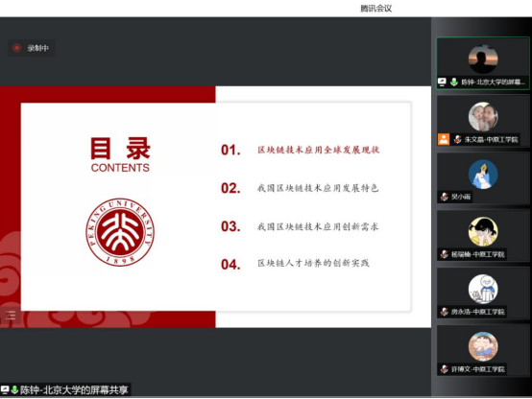Open the list icon beside the slide
Image resolution: width=532 pixels, height=399 pixels.
click(x=11, y=315)
